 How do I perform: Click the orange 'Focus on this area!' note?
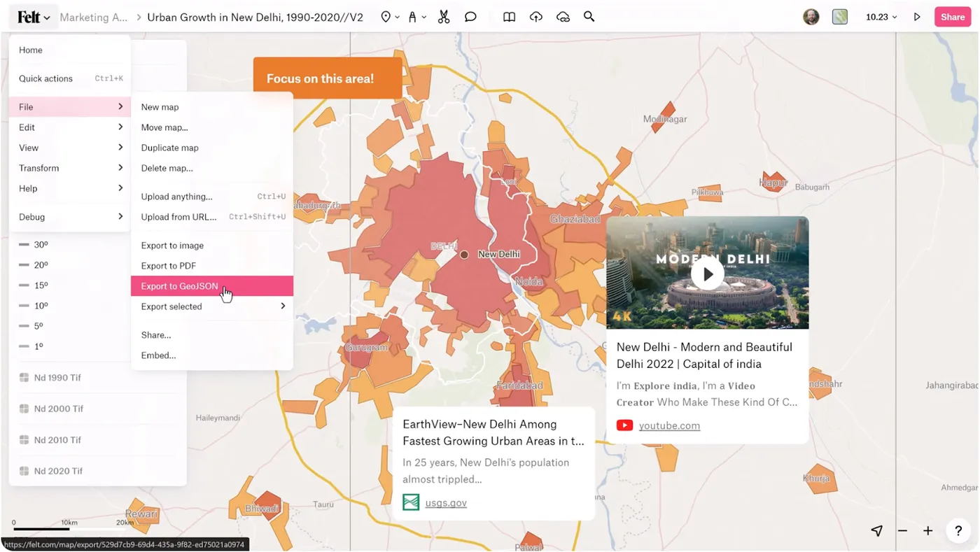328,78
